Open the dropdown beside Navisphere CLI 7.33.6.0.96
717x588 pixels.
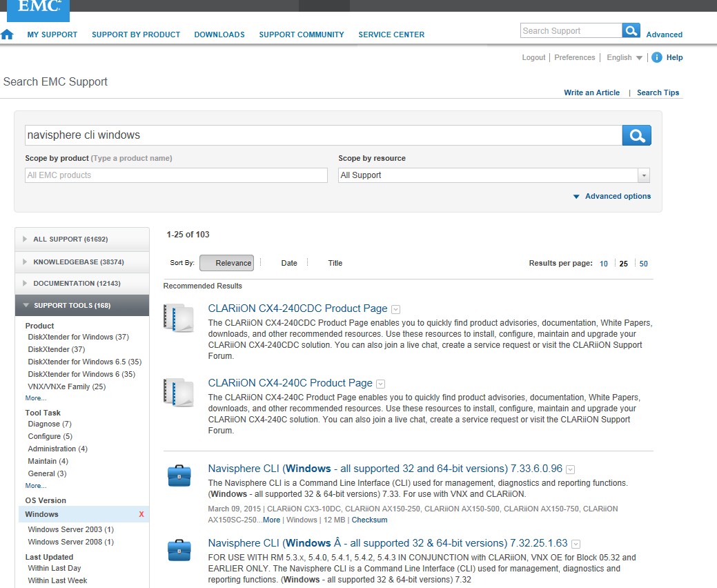(570, 469)
